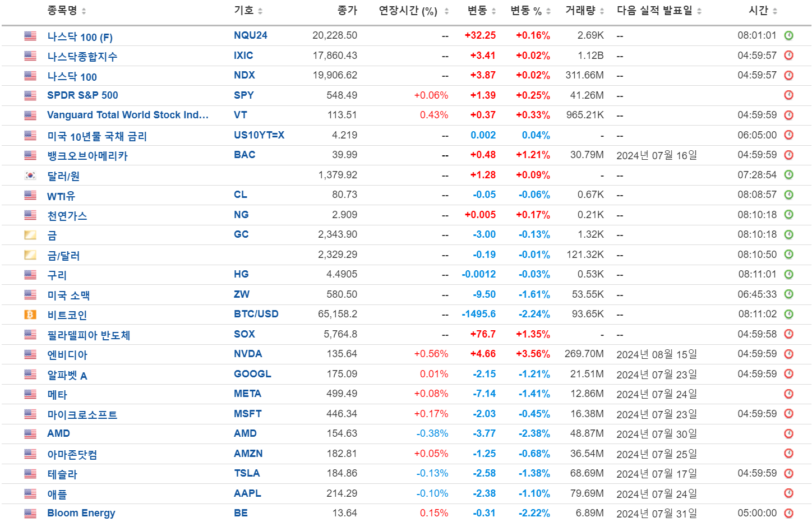Open 필라델피아 반도체 index link
812x522 pixels.
(89, 335)
